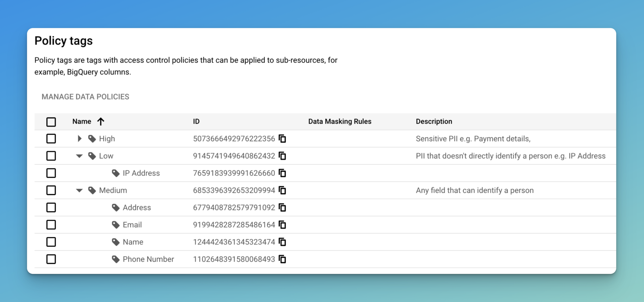The height and width of the screenshot is (302, 644).
Task: Open the IP Address policy tag
Action: [x=141, y=173]
